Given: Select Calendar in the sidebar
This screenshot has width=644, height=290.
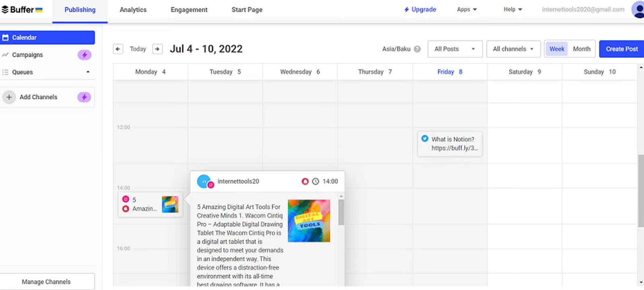Looking at the screenshot, I should click(47, 37).
